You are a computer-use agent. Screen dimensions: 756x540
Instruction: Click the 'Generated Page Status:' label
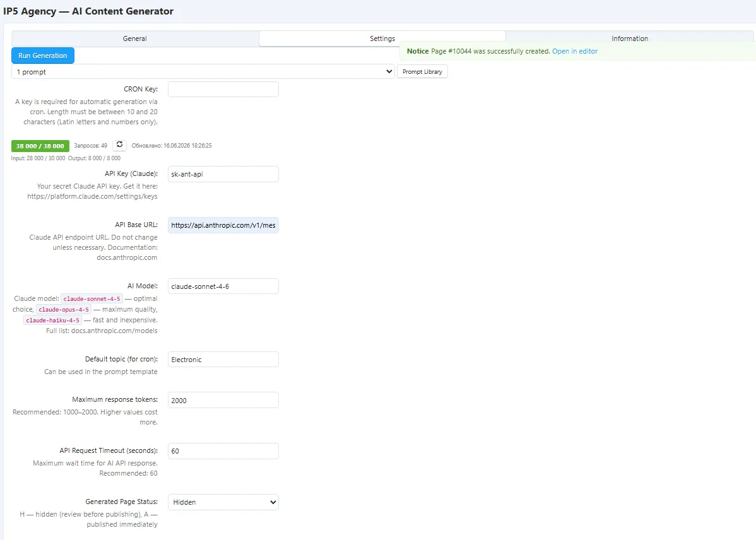tap(122, 502)
